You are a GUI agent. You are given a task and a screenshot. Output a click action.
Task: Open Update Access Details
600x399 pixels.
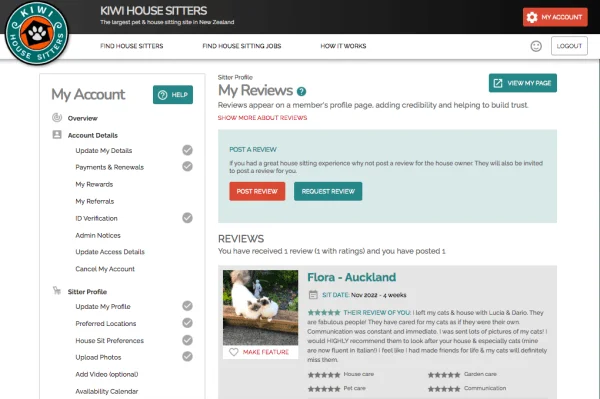(x=110, y=252)
